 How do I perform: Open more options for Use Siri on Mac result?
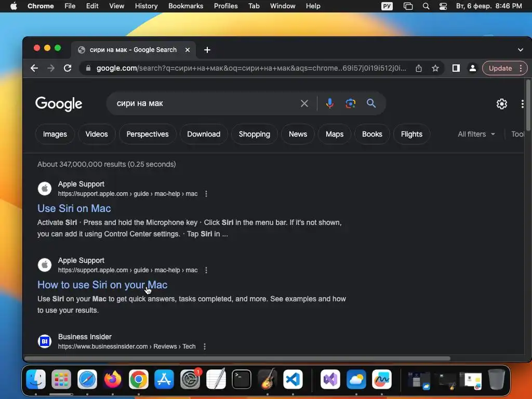[206, 194]
